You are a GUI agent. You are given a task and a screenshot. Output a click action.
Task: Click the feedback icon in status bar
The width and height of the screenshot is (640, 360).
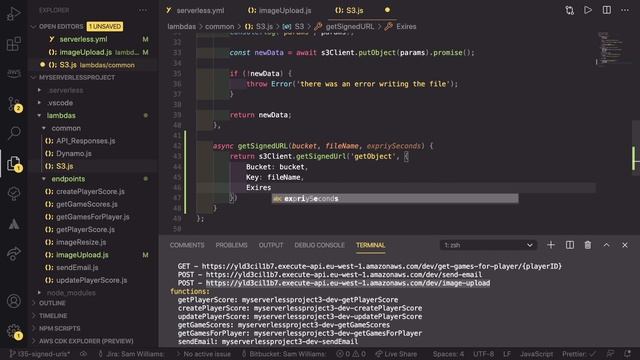pos(610,354)
